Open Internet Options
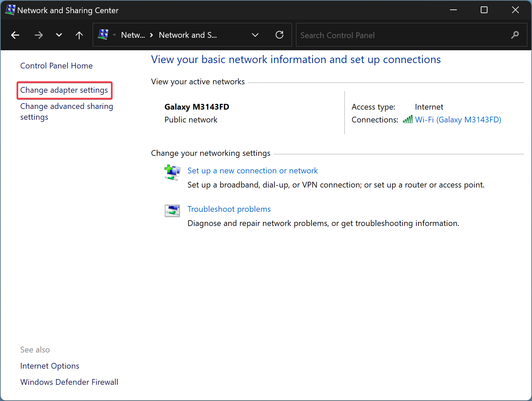This screenshot has width=532, height=401. pos(50,366)
